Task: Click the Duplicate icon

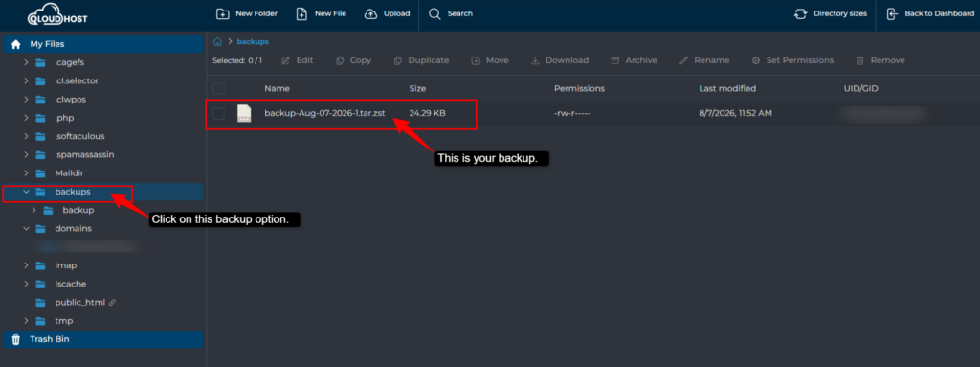Action: 397,60
